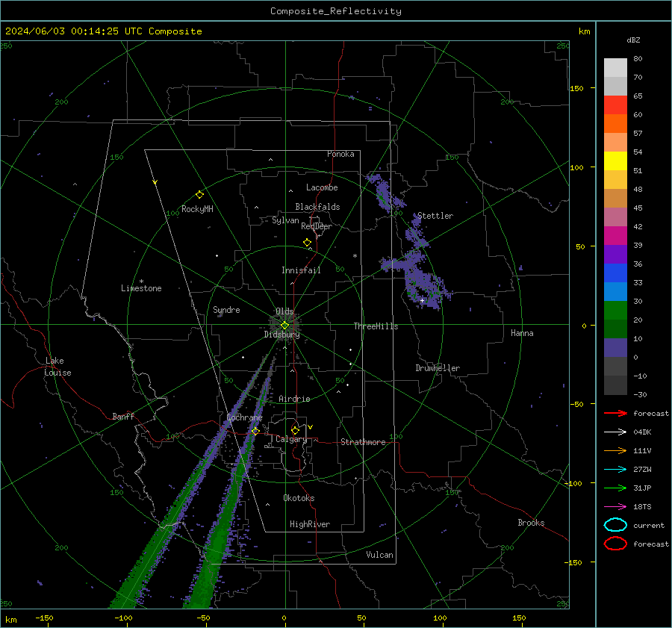Click the red forecast ellipse legend icon
Screen dimensions: 672x628
click(615, 544)
